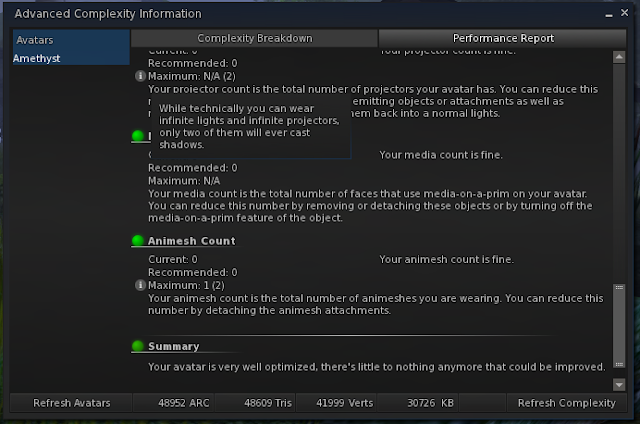The image size is (640, 424).
Task: Refresh Avatars button
Action: [71, 403]
